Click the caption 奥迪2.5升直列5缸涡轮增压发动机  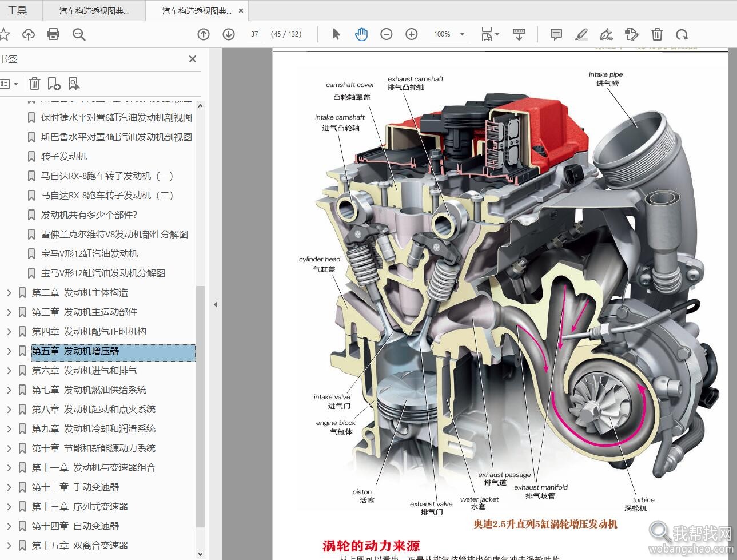(545, 524)
